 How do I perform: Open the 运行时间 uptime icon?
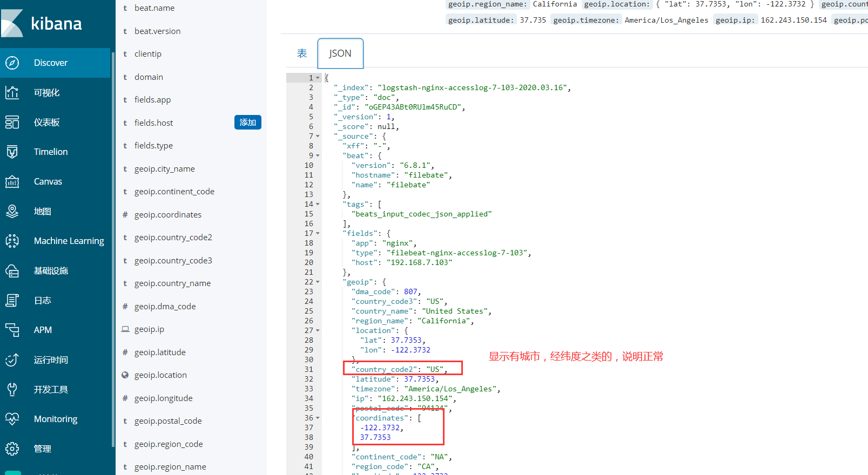coord(12,359)
